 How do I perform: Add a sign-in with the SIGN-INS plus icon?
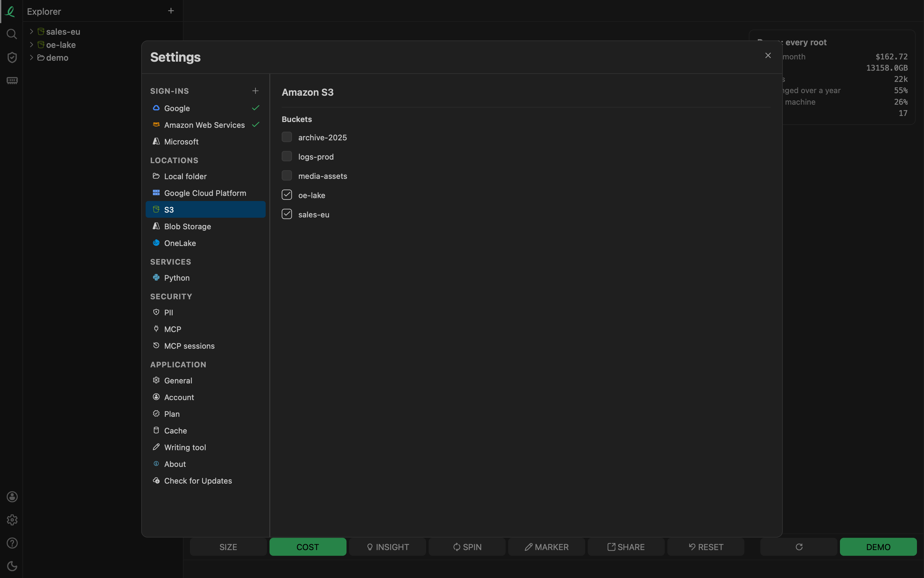coord(255,91)
